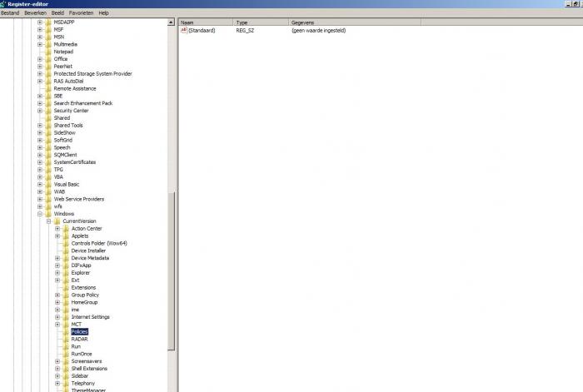583x392 pixels.
Task: Click the Register-editor title bar icon
Action: [x=3, y=3]
